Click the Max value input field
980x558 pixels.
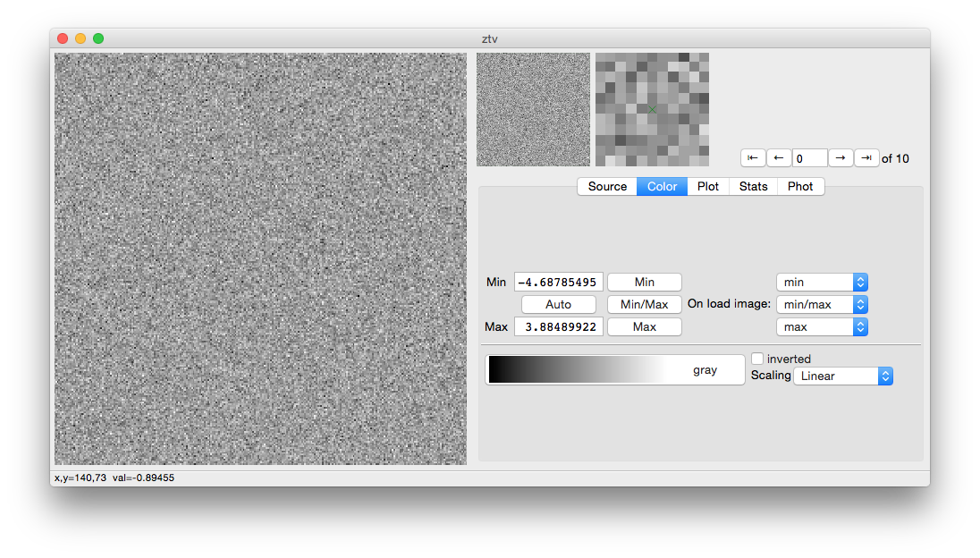(x=559, y=326)
